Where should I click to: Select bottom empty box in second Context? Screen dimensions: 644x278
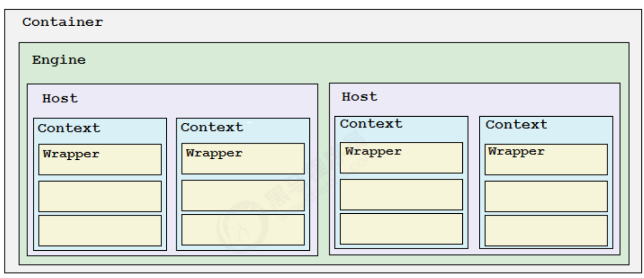point(243,229)
